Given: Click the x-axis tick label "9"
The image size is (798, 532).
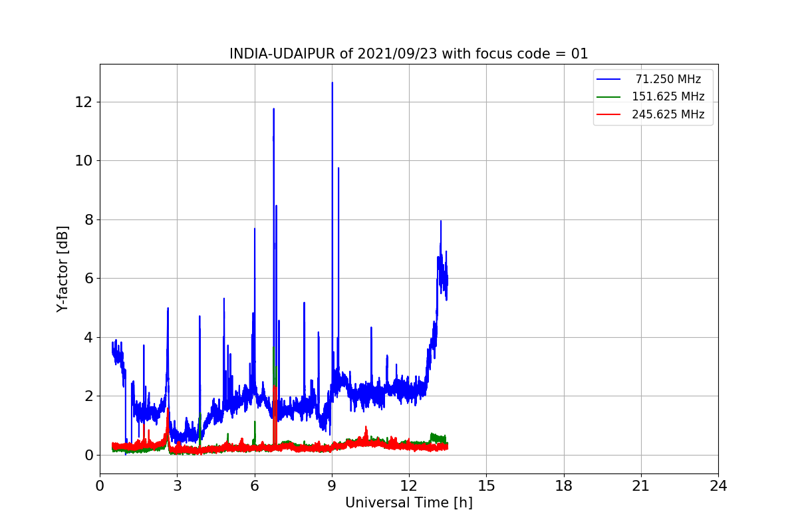Looking at the screenshot, I should pyautogui.click(x=332, y=486).
